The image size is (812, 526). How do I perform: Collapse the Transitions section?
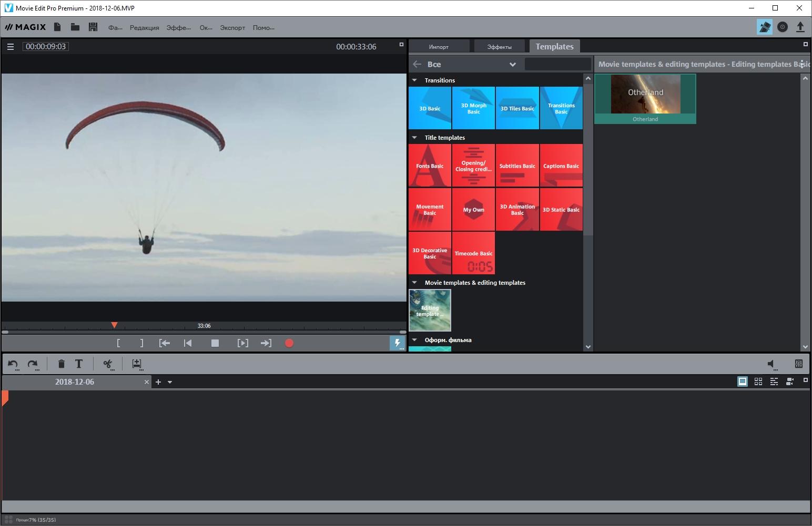point(414,80)
